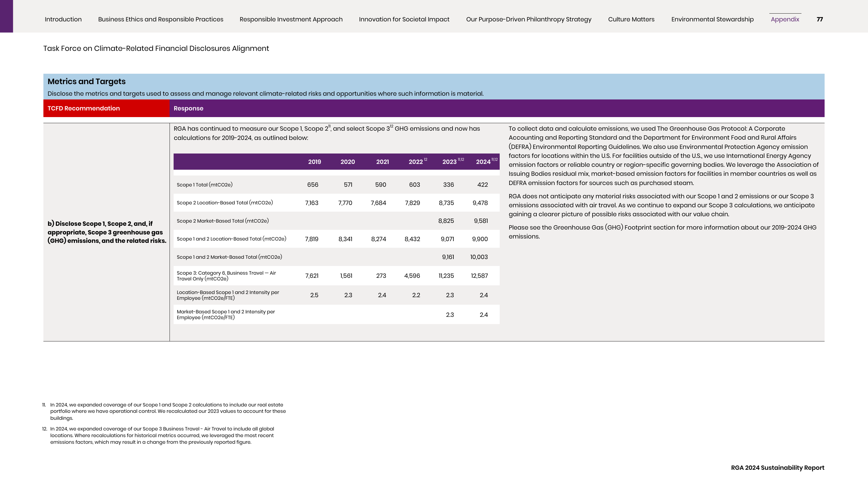This screenshot has height=488, width=868.
Task: Click the RGA 2024 Sustainability Report footer
Action: point(777,468)
